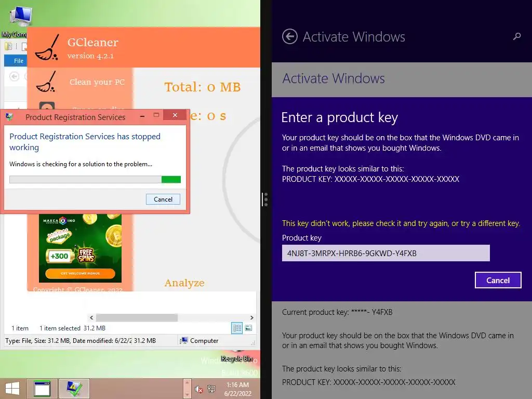Screen dimensions: 532x399
Task: Click the Explorer folder icon in title bar
Action: pos(8,46)
